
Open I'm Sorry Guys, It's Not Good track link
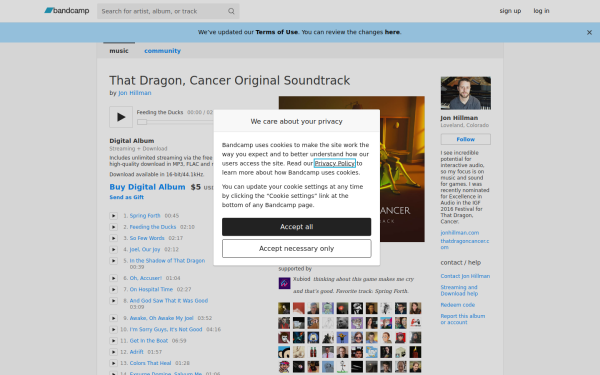click(x=166, y=329)
